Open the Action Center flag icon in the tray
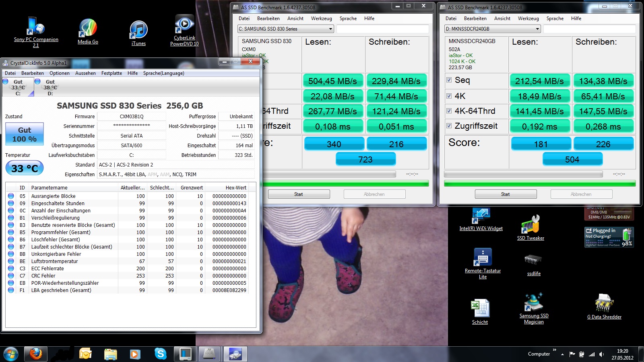 point(572,354)
